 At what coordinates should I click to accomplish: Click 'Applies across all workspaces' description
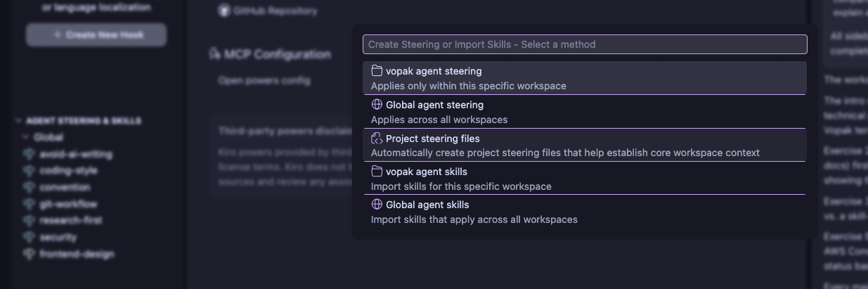pyautogui.click(x=439, y=120)
